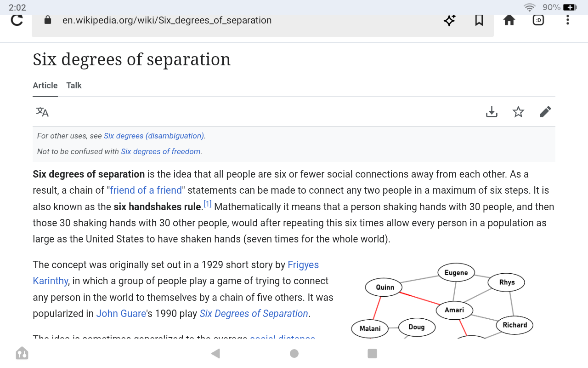
Task: Bookmark this page in browser toolbar
Action: point(479,20)
